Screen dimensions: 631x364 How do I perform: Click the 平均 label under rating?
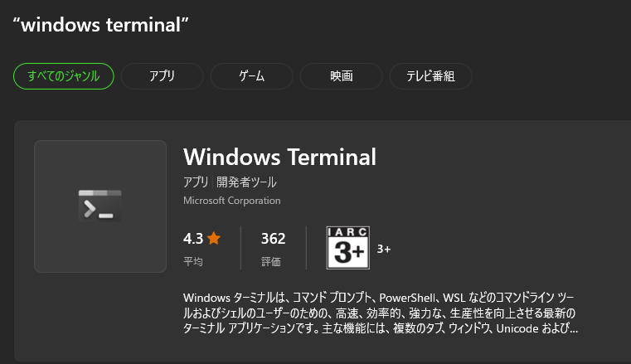coord(193,261)
